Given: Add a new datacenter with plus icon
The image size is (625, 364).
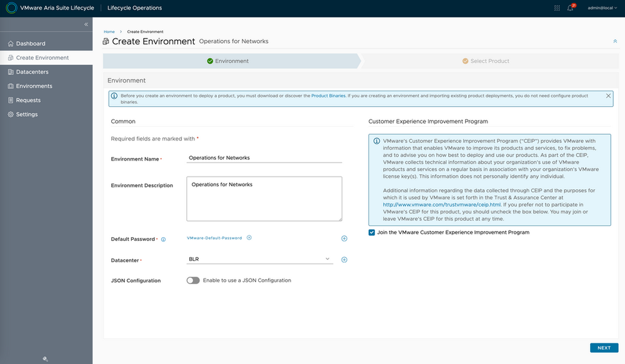Looking at the screenshot, I should (x=344, y=260).
